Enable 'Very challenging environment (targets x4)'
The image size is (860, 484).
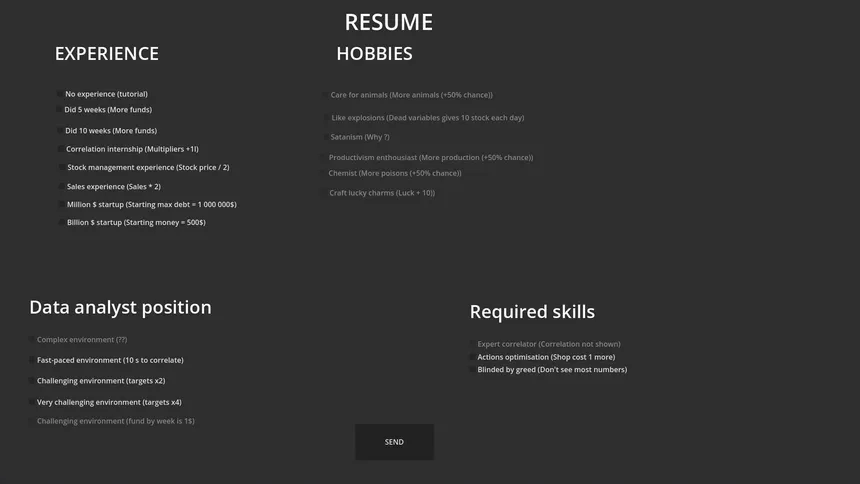31,403
